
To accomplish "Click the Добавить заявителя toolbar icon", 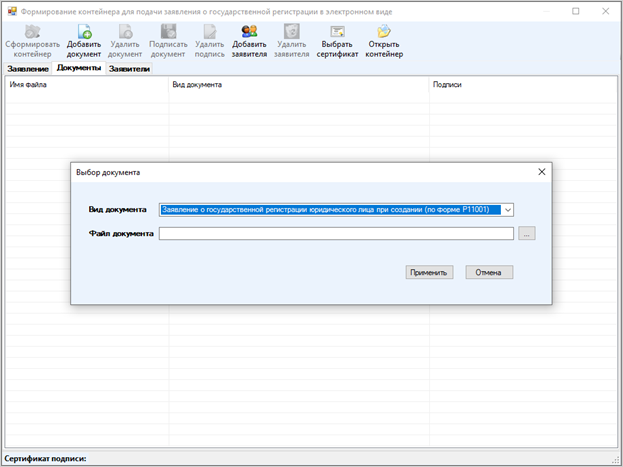I will pyautogui.click(x=249, y=33).
